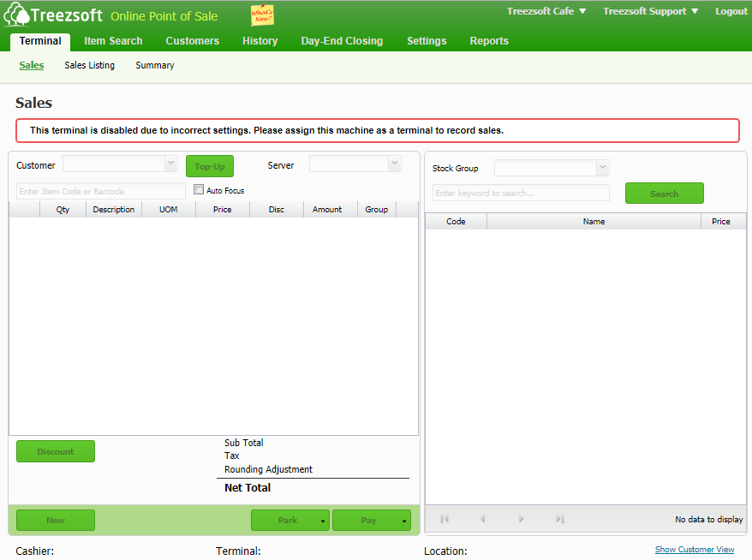Go to last page of stock results
752x560 pixels.
click(559, 519)
